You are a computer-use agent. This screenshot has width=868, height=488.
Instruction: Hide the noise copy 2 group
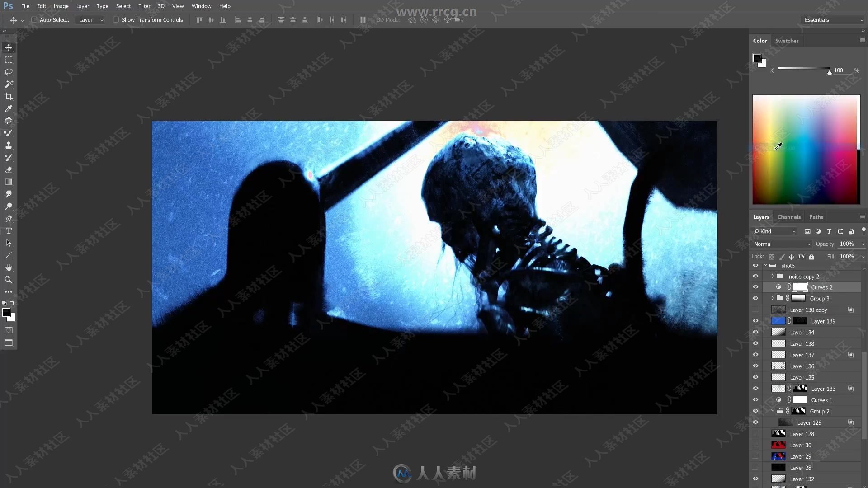point(756,276)
